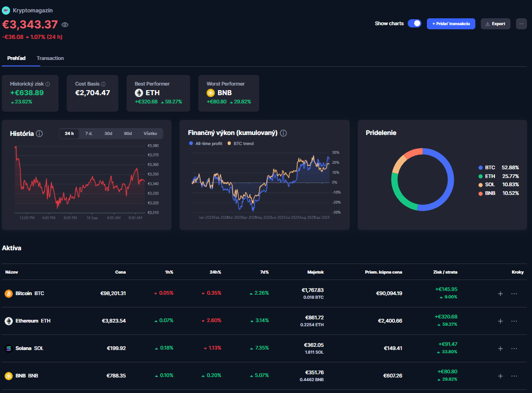Click the plus icon in BNB row
The height and width of the screenshot is (393, 532).
[500, 376]
